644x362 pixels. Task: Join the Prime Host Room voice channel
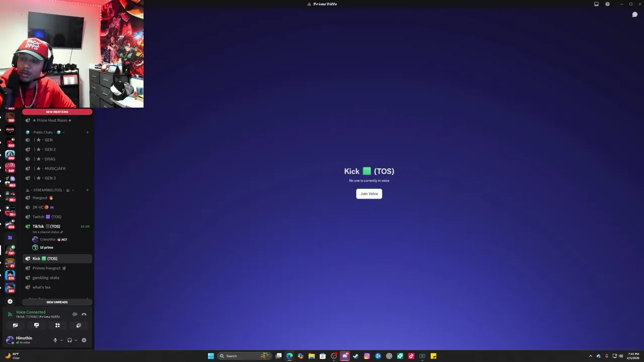(57, 120)
